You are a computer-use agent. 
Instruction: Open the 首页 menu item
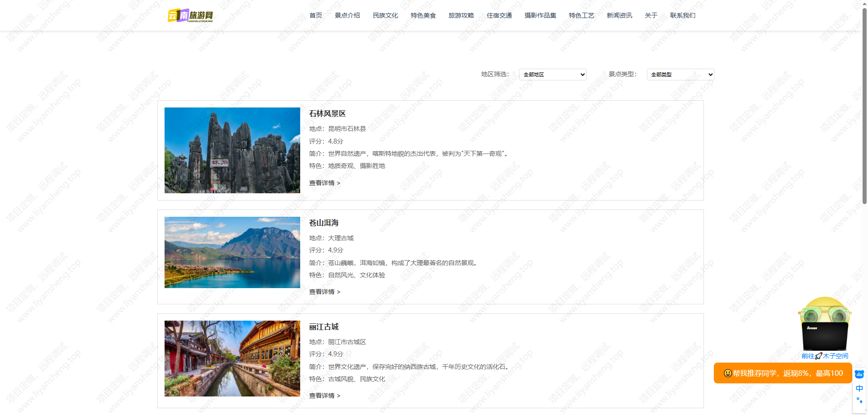316,15
